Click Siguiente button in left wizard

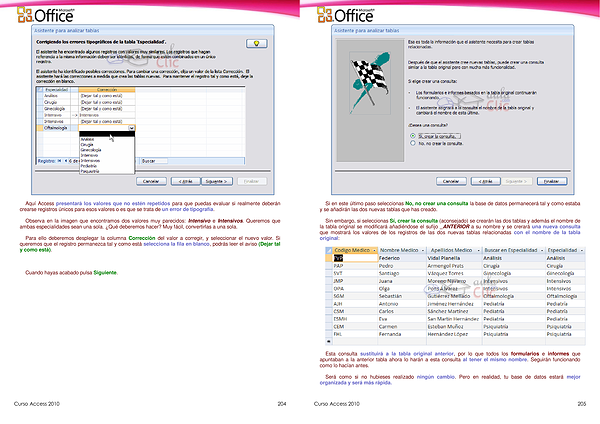[218, 181]
